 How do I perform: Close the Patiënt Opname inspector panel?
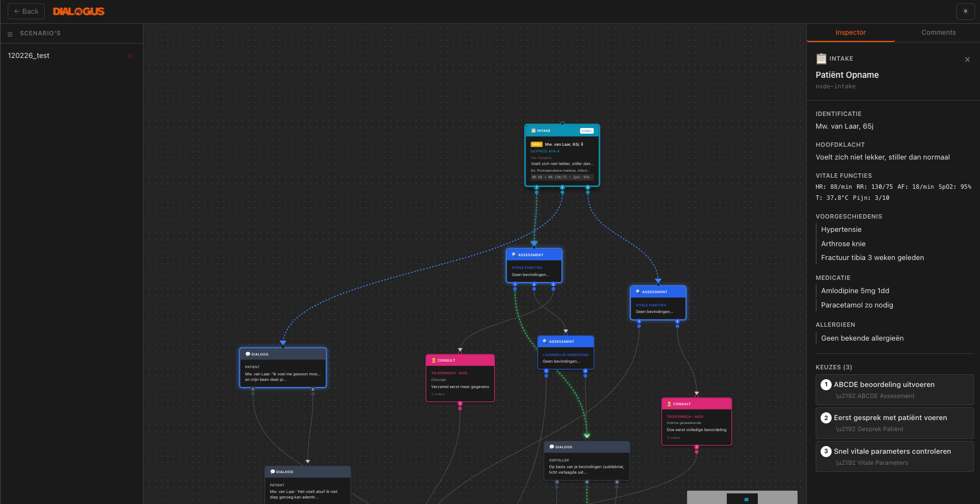coord(967,60)
